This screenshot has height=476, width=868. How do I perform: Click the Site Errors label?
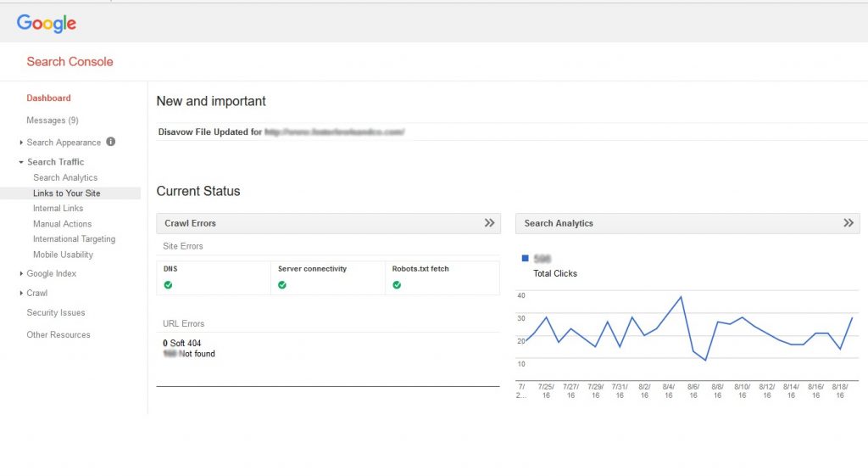click(x=183, y=246)
